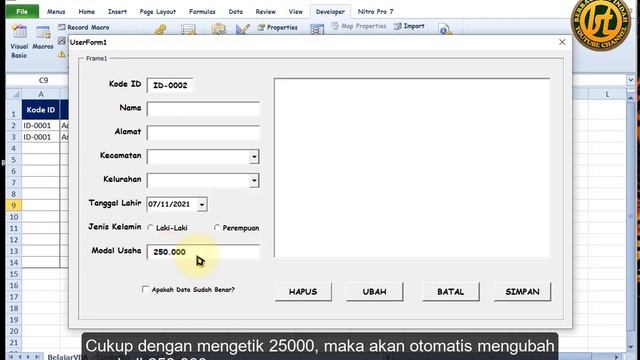Open Document Panel icon
Image resolution: width=640 pixels, height=360 pixels.
click(444, 29)
